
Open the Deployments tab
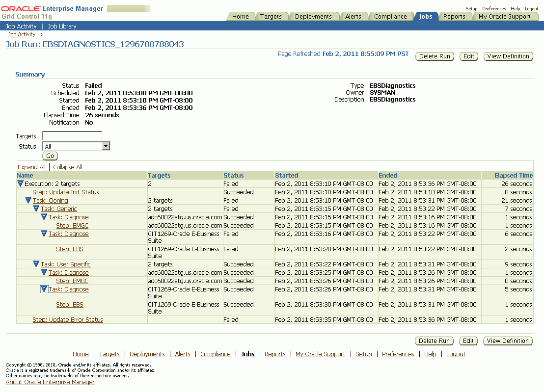313,16
